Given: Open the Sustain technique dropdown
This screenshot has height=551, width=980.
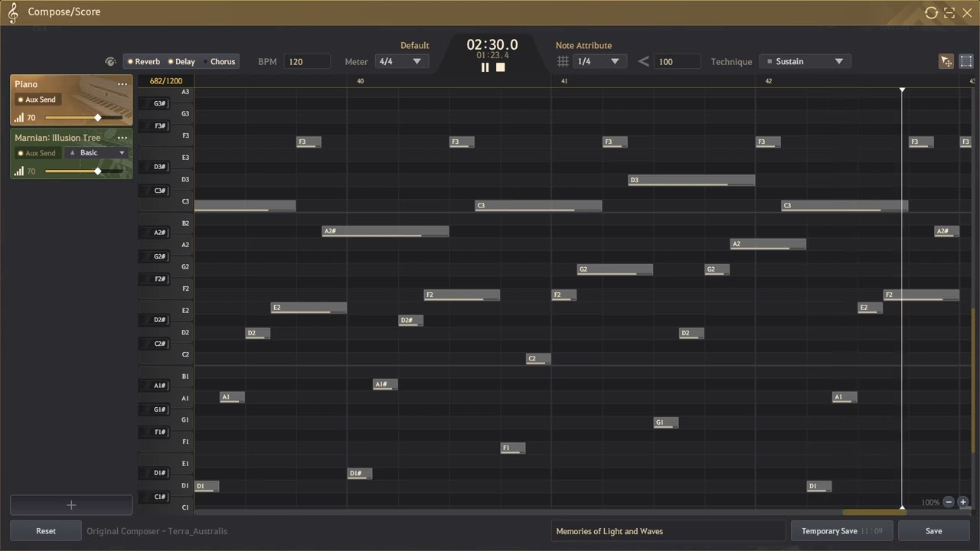Looking at the screenshot, I should (805, 61).
